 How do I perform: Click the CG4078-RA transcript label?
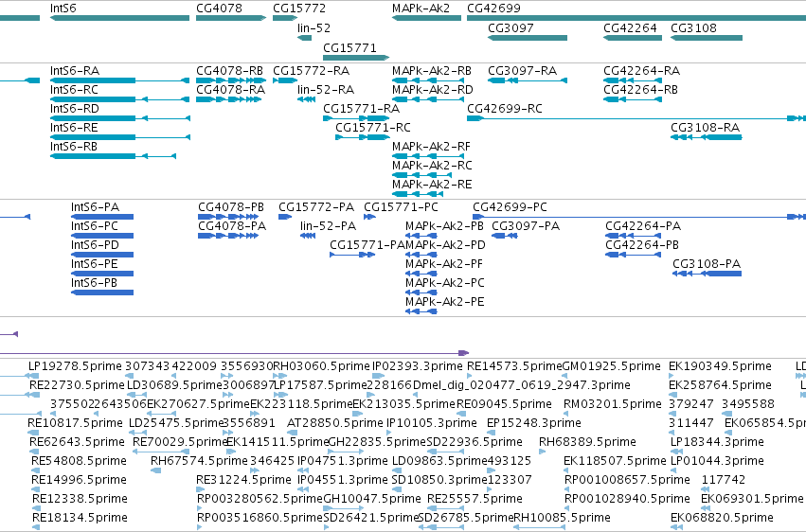[x=231, y=90]
